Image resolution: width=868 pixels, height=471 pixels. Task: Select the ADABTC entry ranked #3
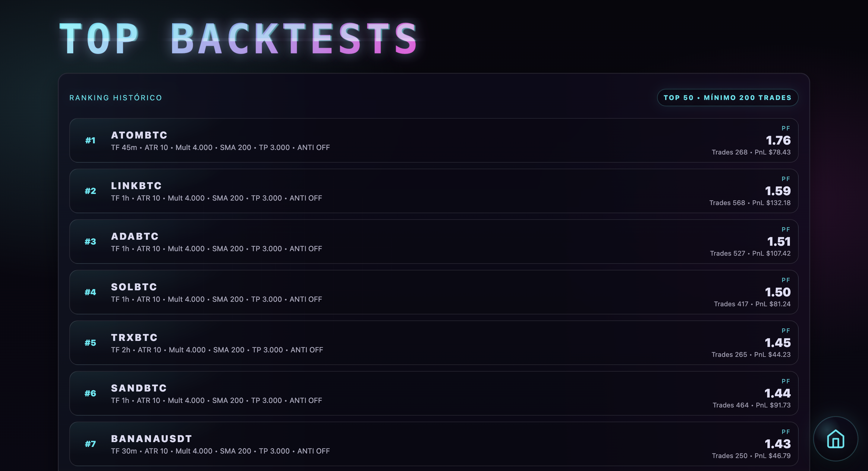[x=434, y=242]
